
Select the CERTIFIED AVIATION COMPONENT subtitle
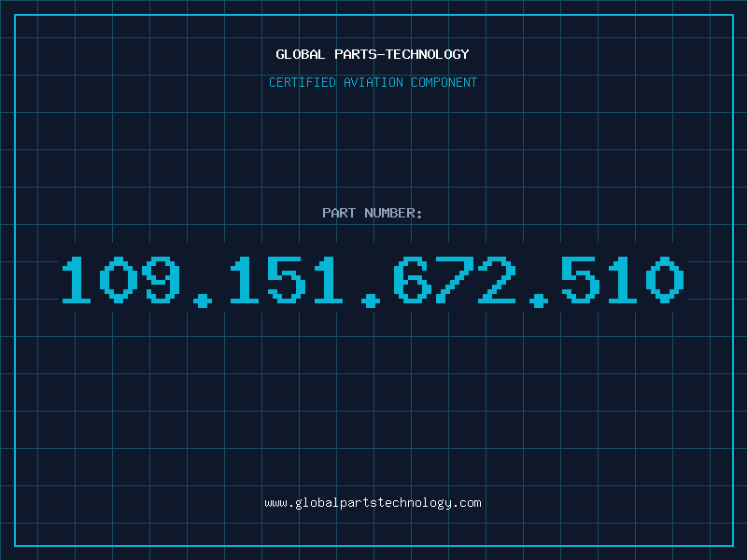click(373, 82)
